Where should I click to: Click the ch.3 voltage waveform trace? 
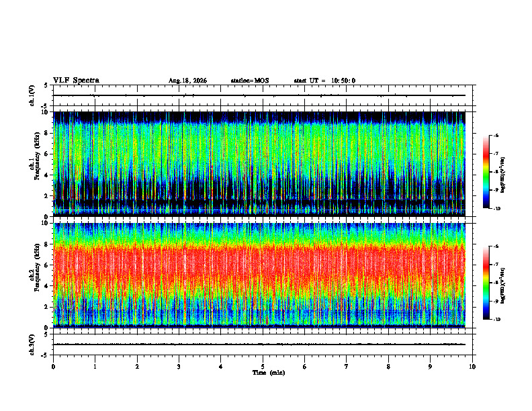[259, 345]
